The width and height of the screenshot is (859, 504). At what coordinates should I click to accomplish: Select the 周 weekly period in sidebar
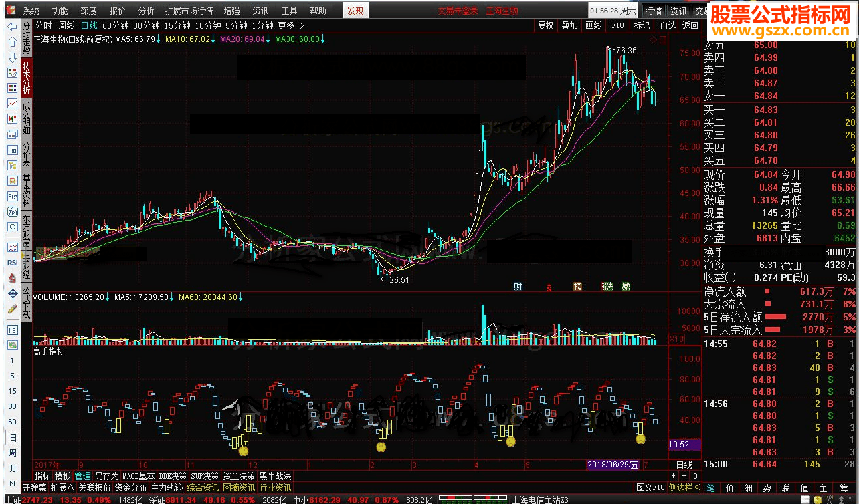coord(12,453)
